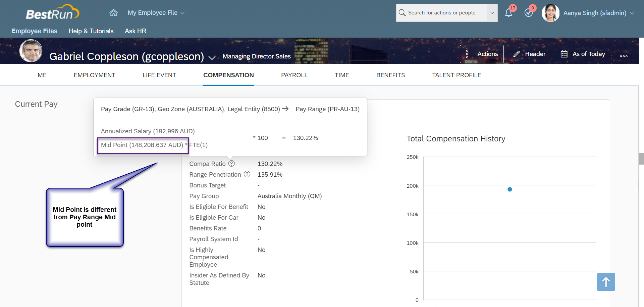Click the Bonus Target label

pos(208,185)
